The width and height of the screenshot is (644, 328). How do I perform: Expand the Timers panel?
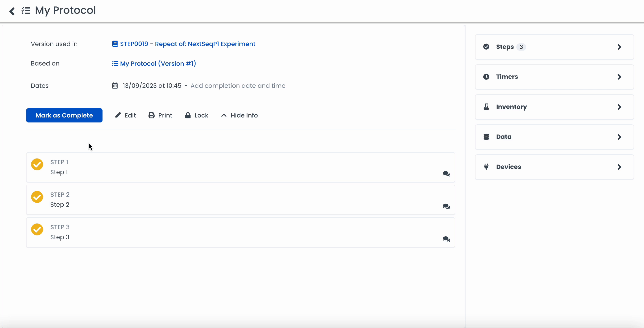[554, 77]
